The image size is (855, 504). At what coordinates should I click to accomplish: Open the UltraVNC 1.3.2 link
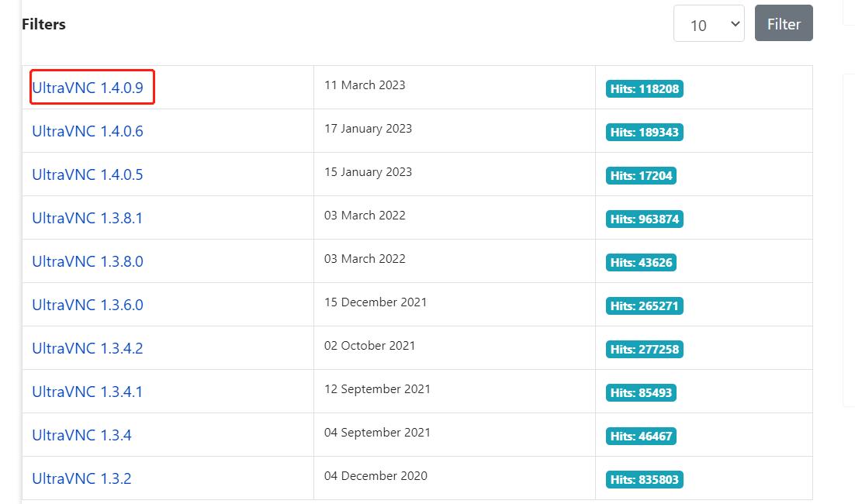click(81, 478)
